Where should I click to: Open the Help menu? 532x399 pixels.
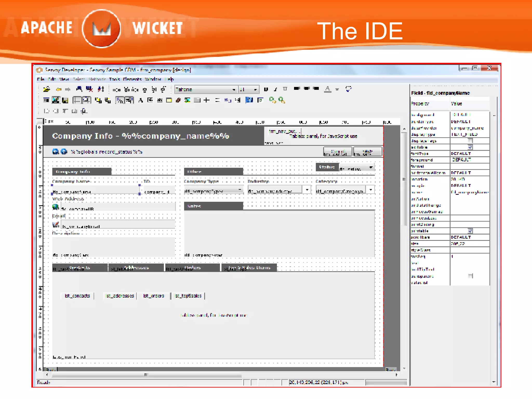[x=169, y=79]
